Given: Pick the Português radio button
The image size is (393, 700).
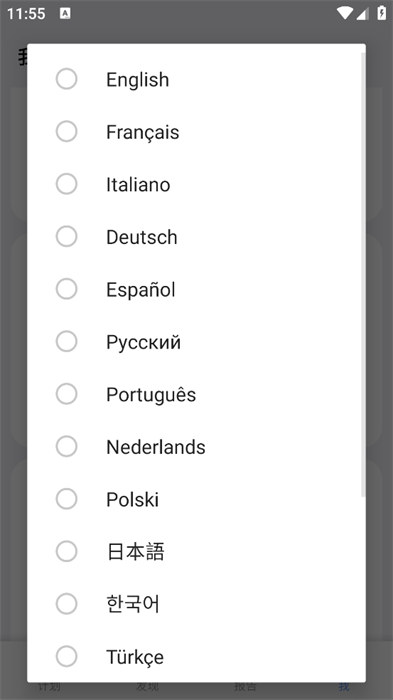Looking at the screenshot, I should pos(67,394).
